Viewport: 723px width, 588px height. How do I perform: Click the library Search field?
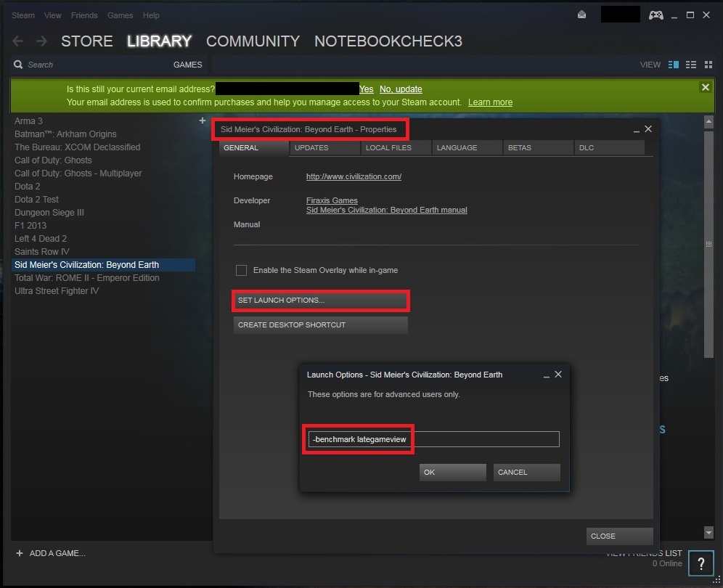pyautogui.click(x=92, y=65)
